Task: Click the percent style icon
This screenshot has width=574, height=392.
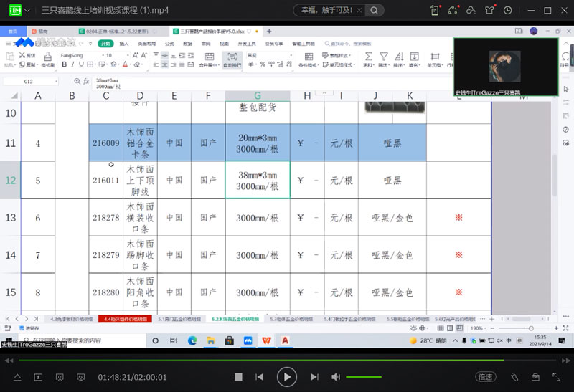Action: pos(263,64)
